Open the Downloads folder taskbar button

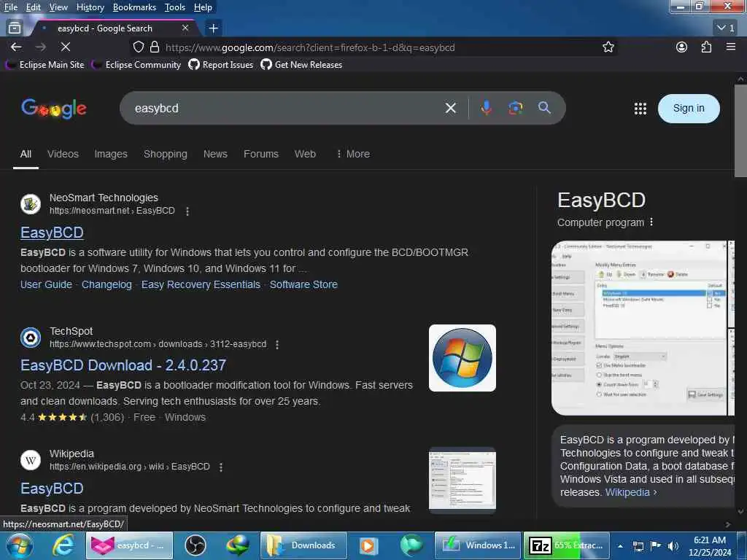tap(303, 545)
